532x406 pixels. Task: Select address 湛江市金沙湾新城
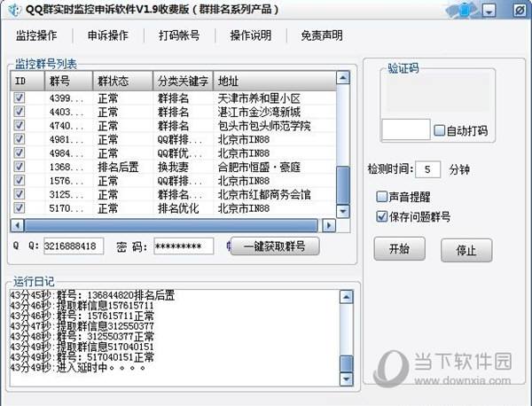[259, 113]
